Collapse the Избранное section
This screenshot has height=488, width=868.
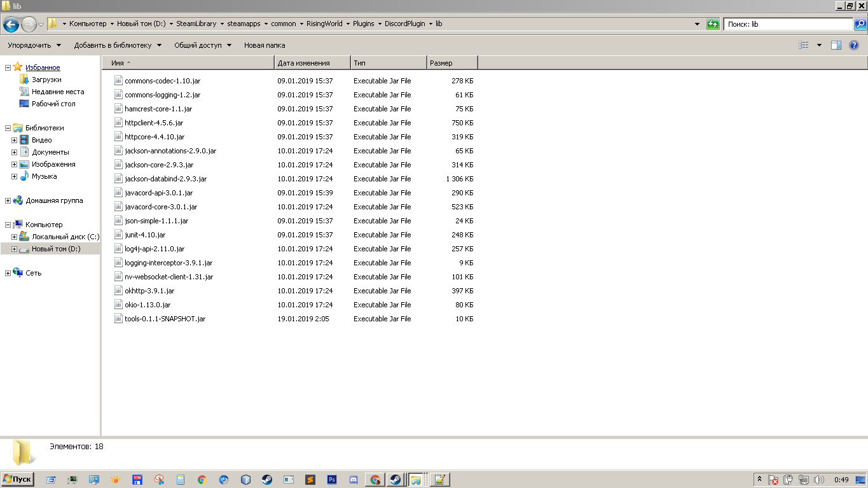click(8, 67)
